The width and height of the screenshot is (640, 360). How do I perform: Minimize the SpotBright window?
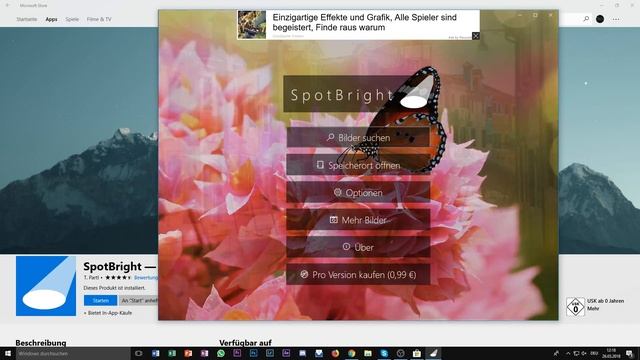coord(520,15)
